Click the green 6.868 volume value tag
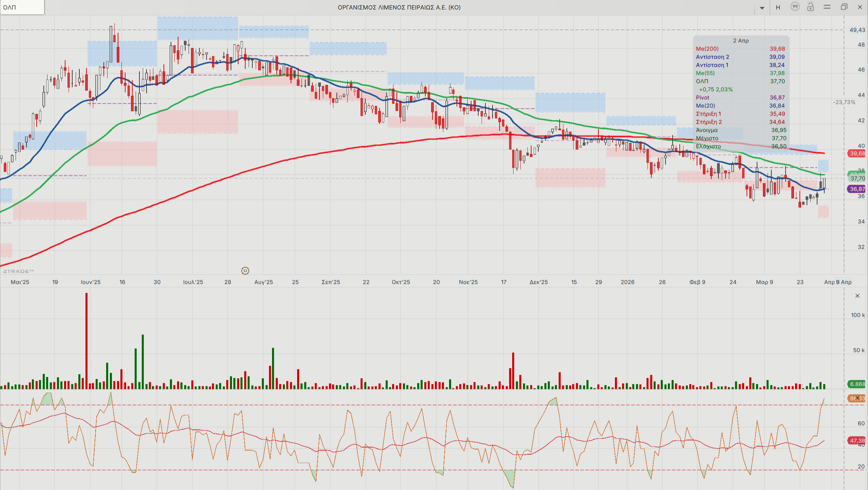 pos(857,384)
